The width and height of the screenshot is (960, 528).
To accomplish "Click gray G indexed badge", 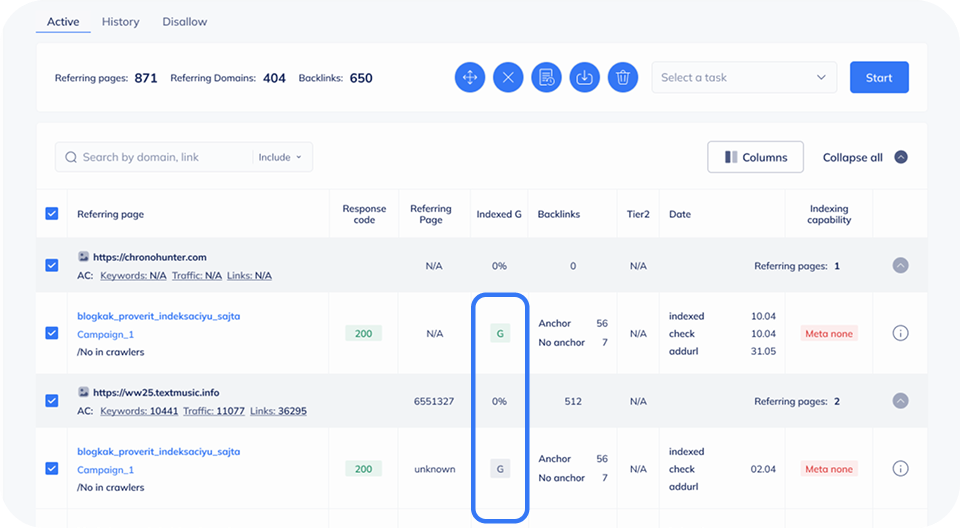I will (500, 468).
